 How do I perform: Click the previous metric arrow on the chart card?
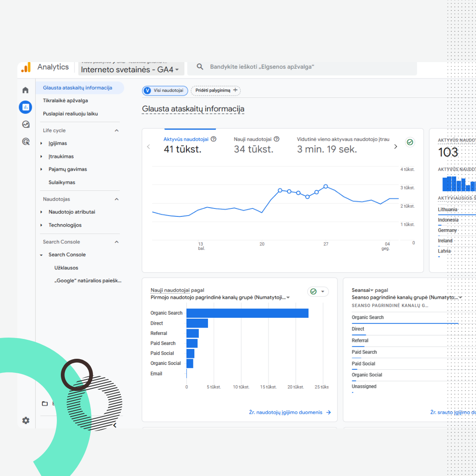149,147
